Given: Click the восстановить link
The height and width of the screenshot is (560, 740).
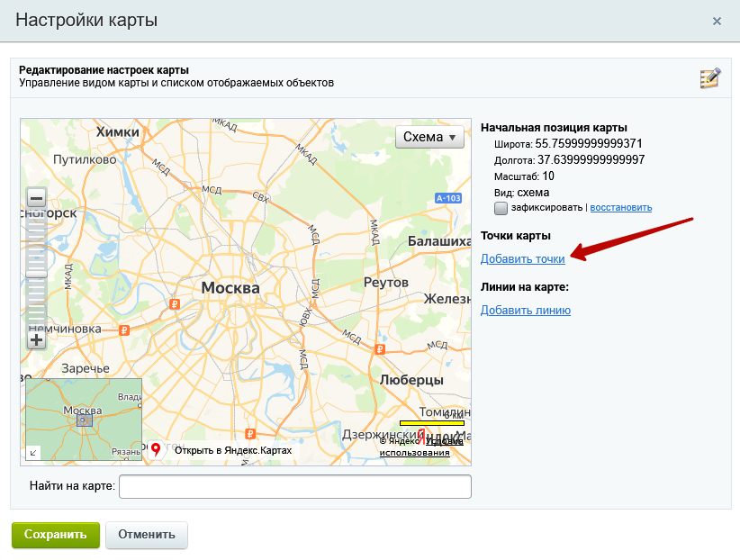Looking at the screenshot, I should 622,207.
